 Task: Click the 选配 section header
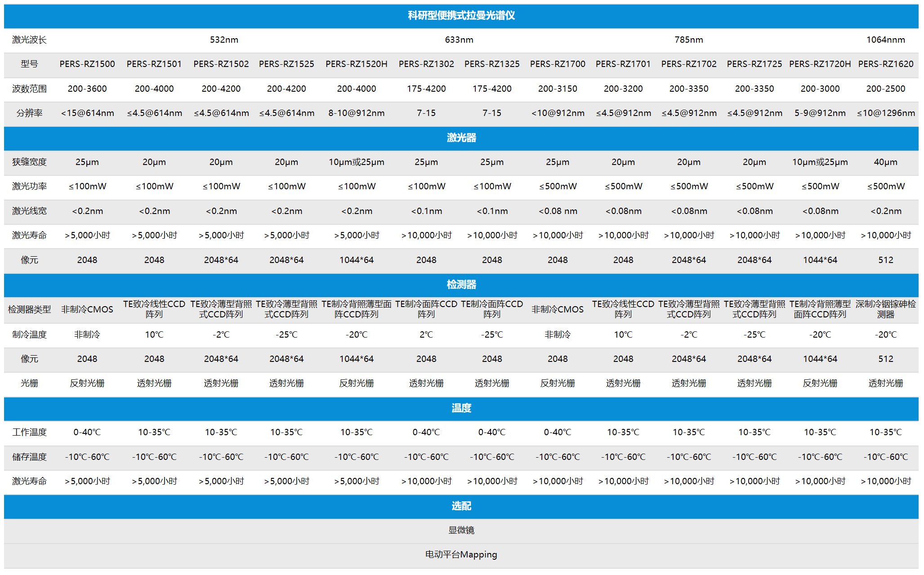[461, 506]
